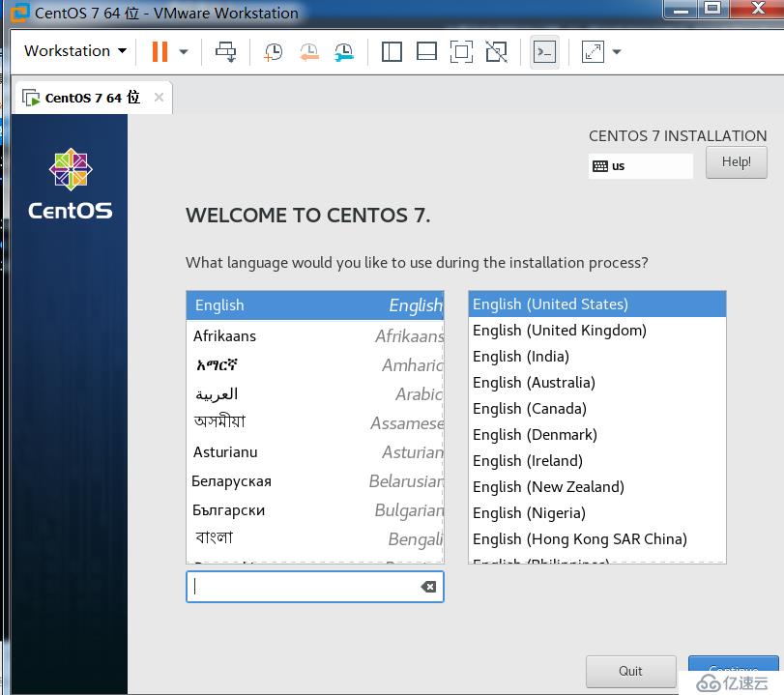Click the stretch guest display icon
784x695 pixels.
tap(593, 51)
